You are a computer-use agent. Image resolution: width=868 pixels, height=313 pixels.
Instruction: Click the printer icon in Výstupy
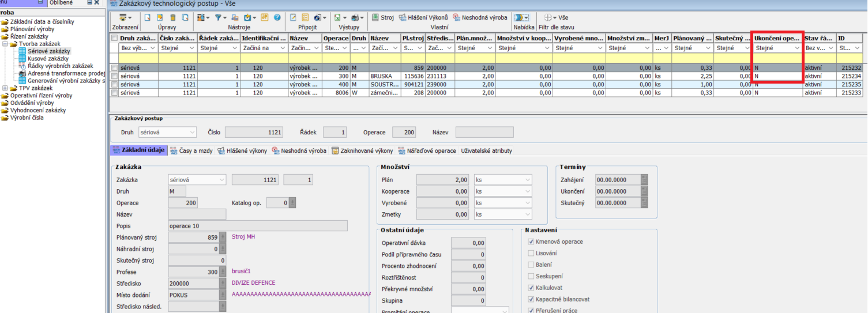(x=356, y=18)
